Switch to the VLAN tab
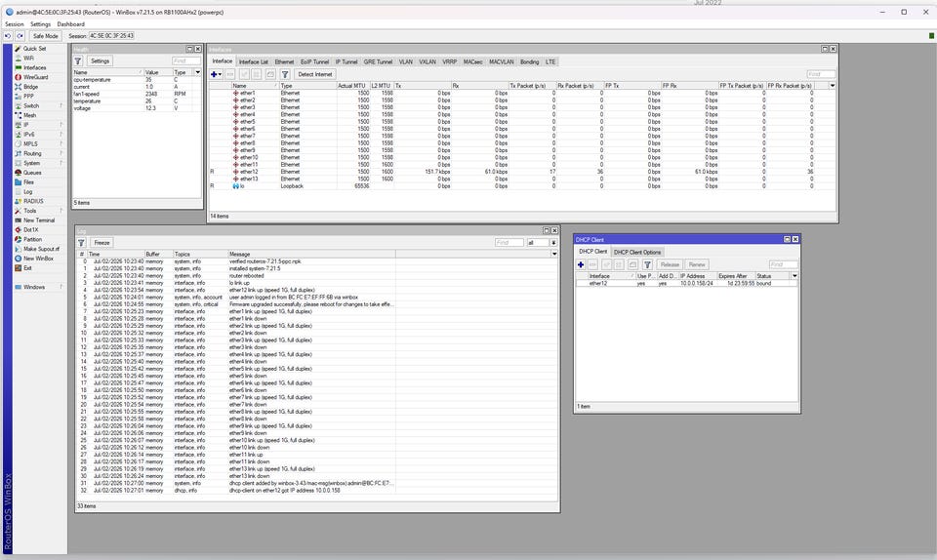Image resolution: width=937 pixels, height=560 pixels. (406, 62)
